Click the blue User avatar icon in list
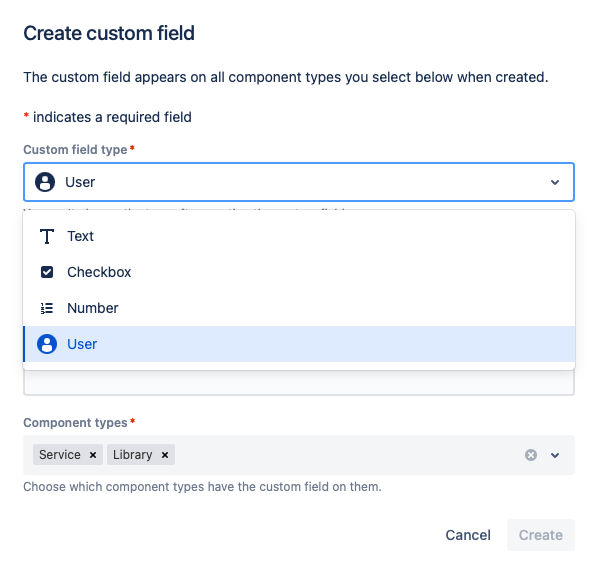The width and height of the screenshot is (598, 576). pyautogui.click(x=47, y=344)
